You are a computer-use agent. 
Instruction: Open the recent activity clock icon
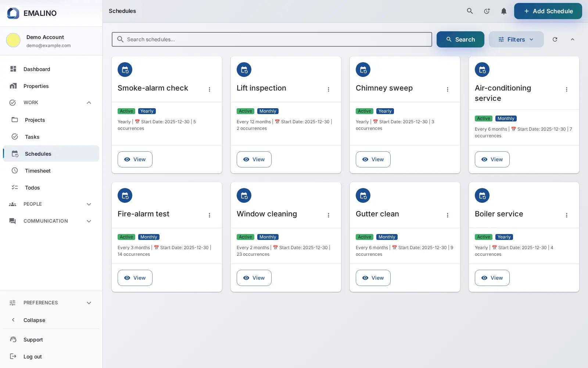point(487,11)
